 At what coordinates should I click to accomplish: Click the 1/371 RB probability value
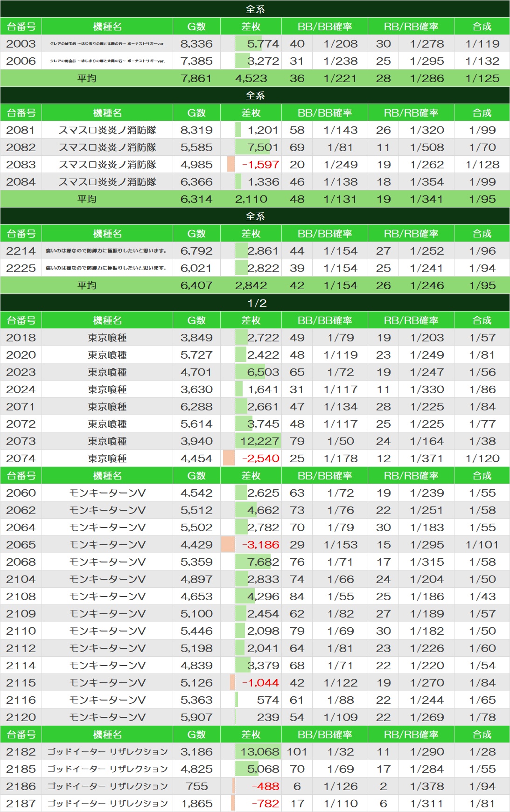click(427, 458)
